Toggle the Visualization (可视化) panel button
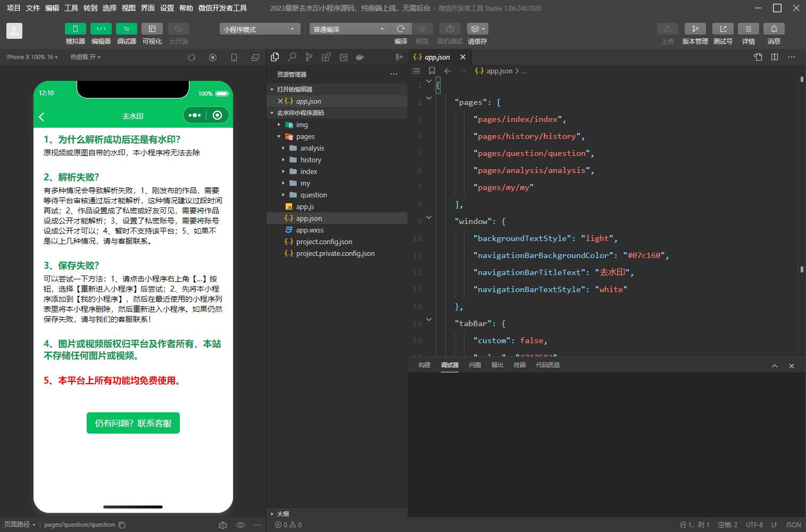The width and height of the screenshot is (806, 532). click(152, 29)
